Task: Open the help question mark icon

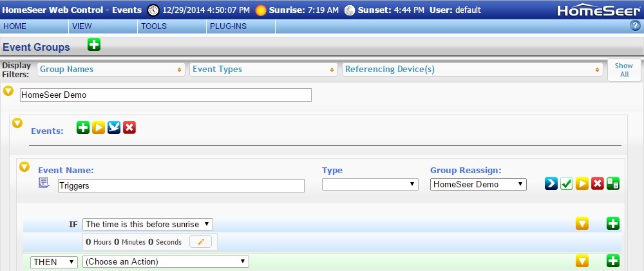Action: pos(635,26)
